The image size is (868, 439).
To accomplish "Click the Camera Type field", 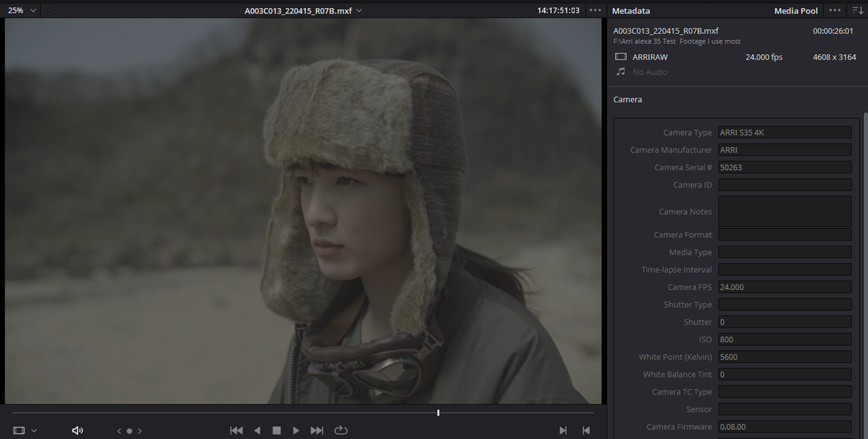I will pyautogui.click(x=785, y=132).
